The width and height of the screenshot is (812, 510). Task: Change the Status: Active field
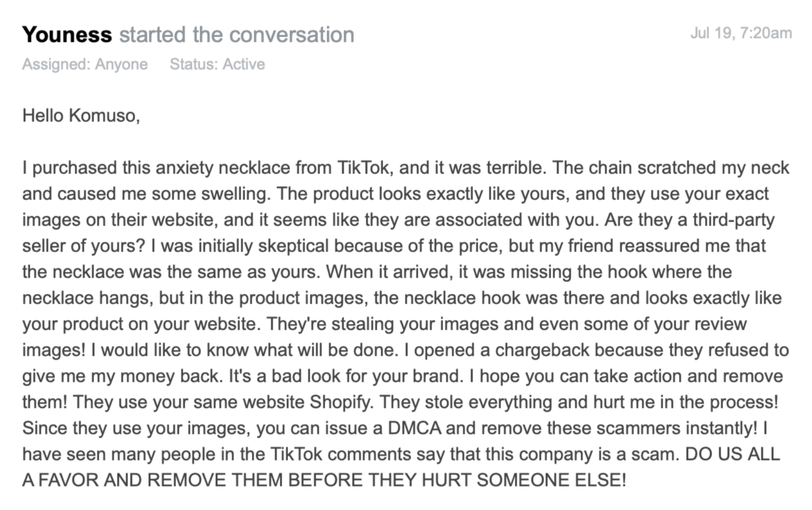217,64
